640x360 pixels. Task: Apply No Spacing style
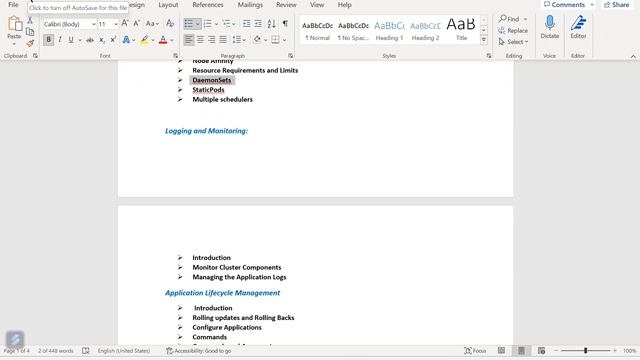[x=353, y=30]
